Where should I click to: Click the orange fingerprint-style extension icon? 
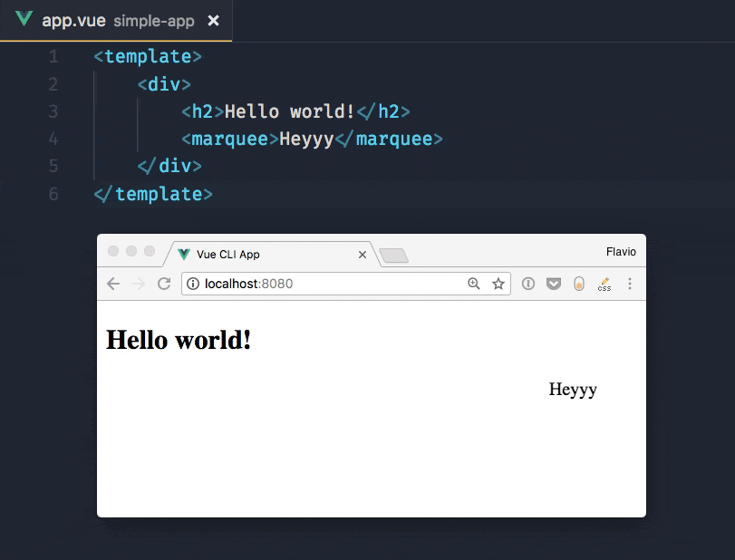click(579, 284)
